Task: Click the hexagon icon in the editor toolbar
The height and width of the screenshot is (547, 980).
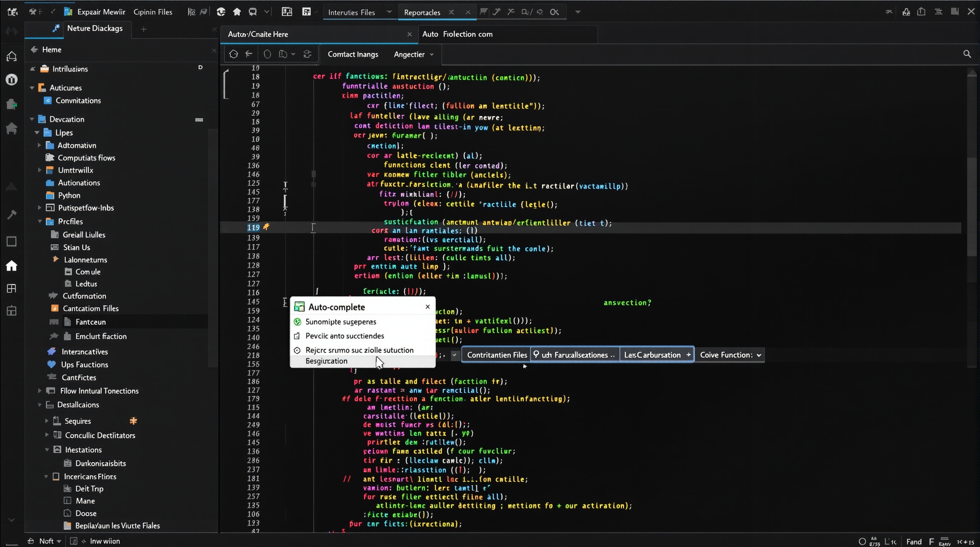Action: click(234, 54)
